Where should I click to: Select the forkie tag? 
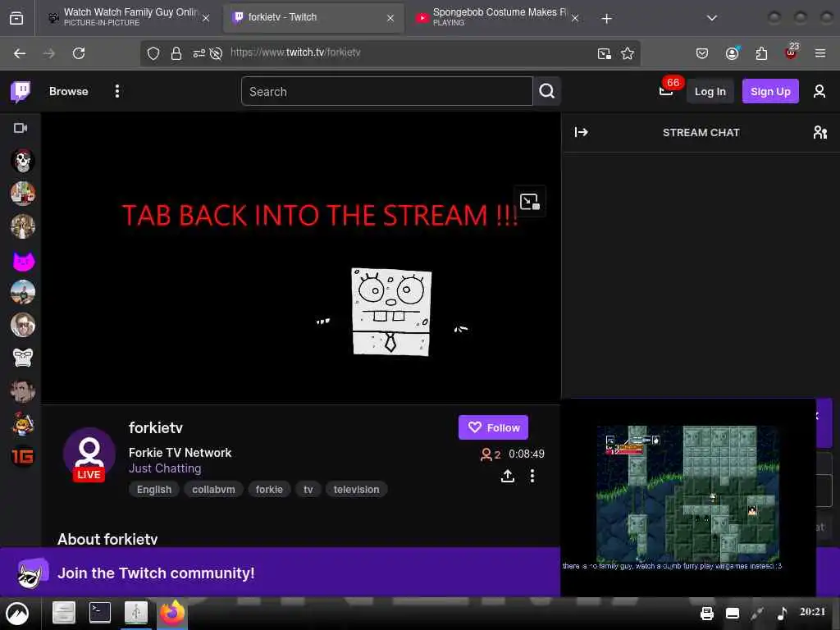click(269, 490)
